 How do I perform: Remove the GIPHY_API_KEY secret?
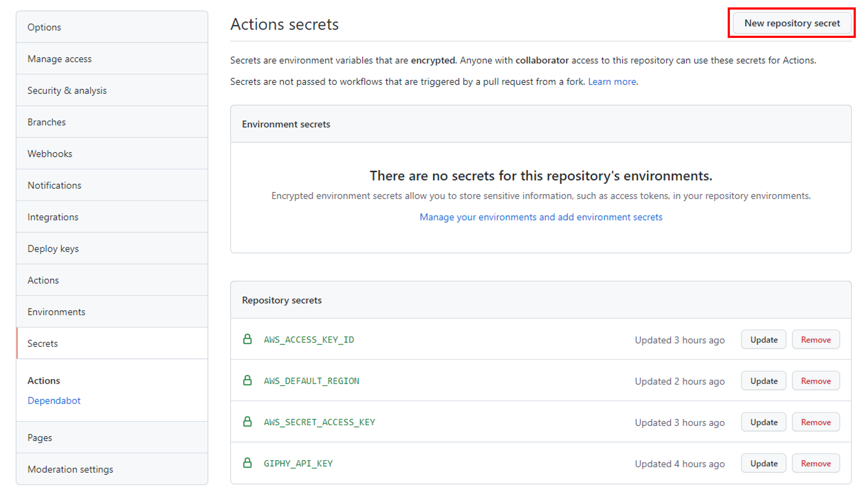(x=815, y=463)
